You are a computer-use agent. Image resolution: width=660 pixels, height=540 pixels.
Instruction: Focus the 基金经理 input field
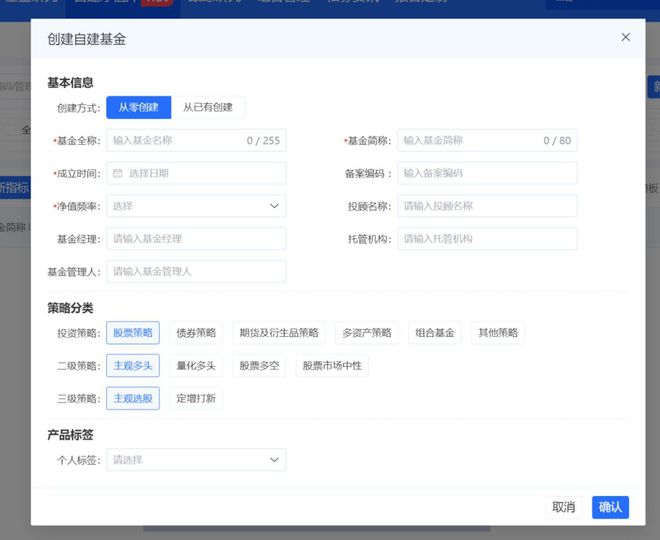(196, 239)
